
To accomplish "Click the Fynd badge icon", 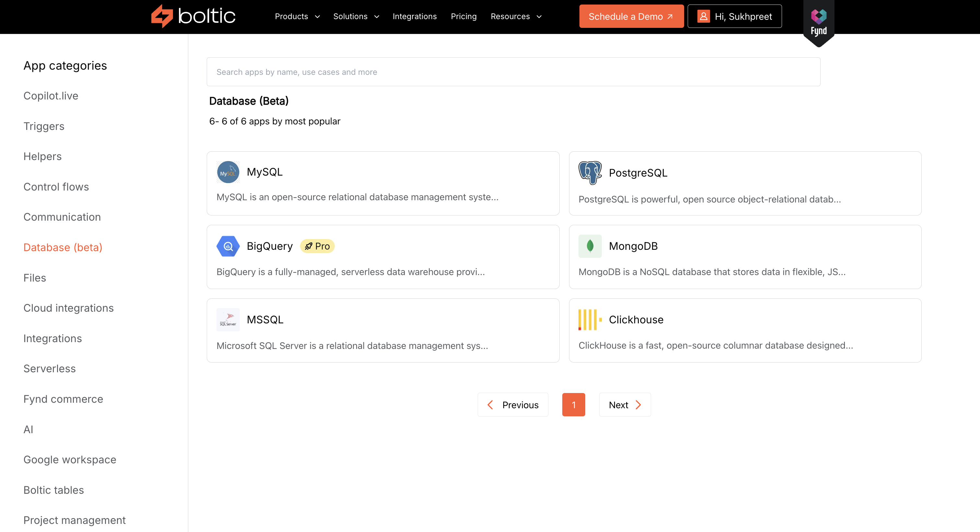I will pos(818,23).
